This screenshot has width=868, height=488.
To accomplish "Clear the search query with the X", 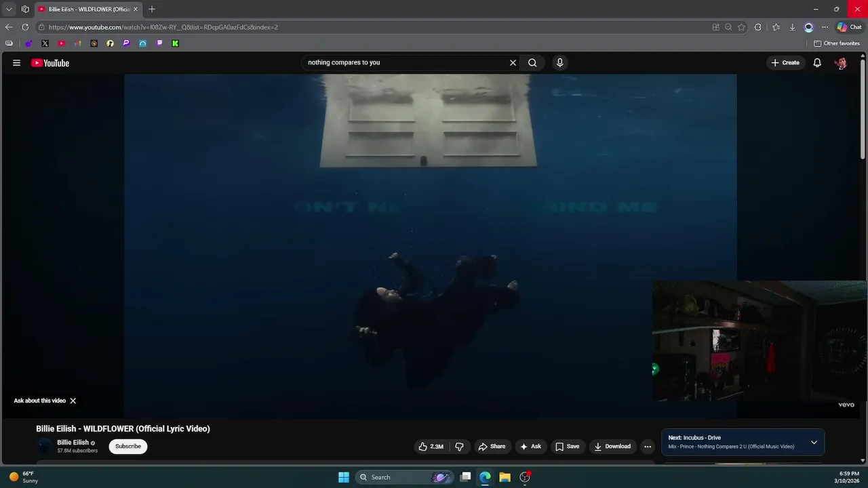I will point(513,62).
